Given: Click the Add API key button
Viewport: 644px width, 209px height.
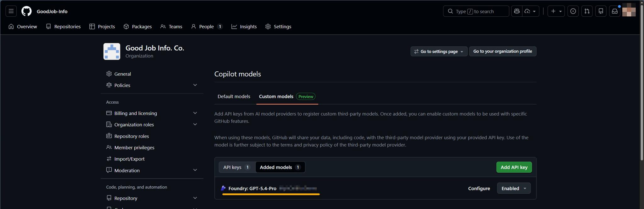Looking at the screenshot, I should click(514, 167).
